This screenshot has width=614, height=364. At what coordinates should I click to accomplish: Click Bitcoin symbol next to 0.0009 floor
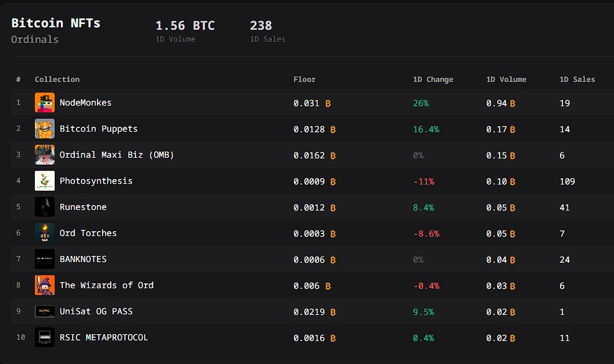(x=333, y=181)
